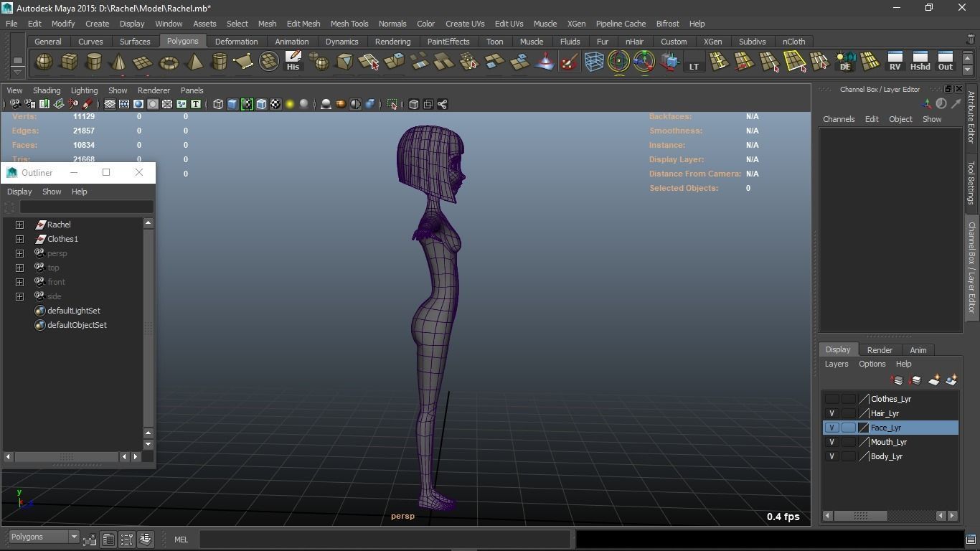Image resolution: width=980 pixels, height=551 pixels.
Task: Click Options in the Layer Editor
Action: click(872, 364)
